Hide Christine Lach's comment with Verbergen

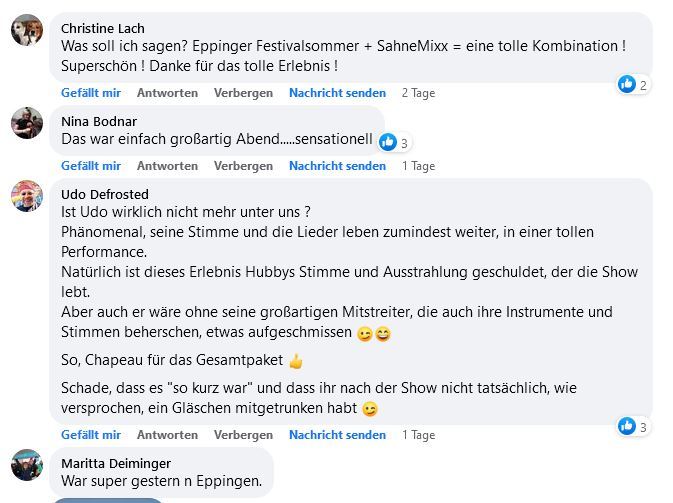tap(243, 93)
